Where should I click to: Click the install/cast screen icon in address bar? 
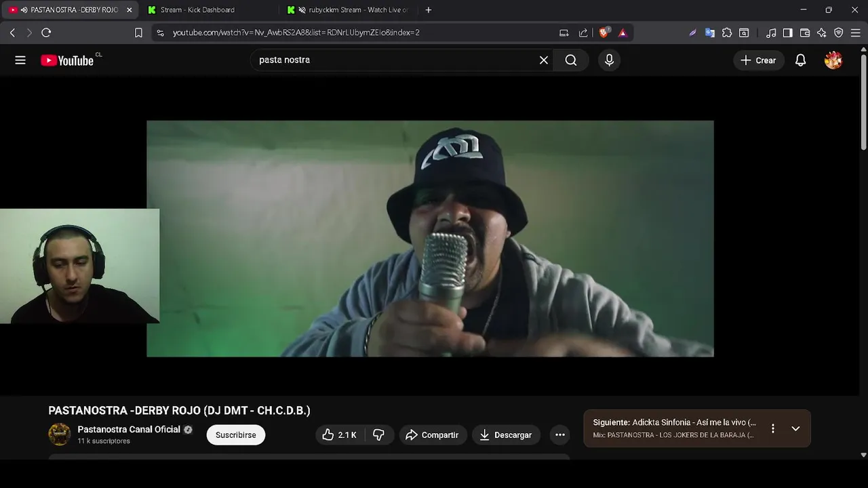[564, 33]
